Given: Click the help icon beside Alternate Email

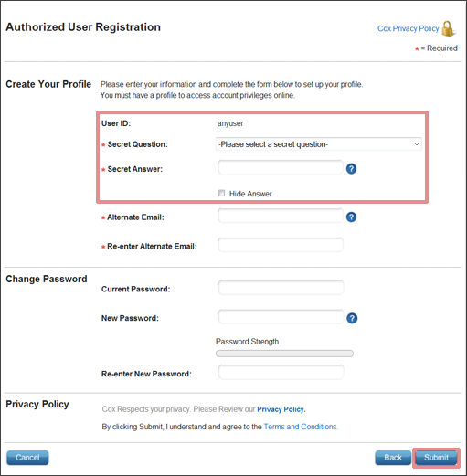Looking at the screenshot, I should [x=351, y=217].
